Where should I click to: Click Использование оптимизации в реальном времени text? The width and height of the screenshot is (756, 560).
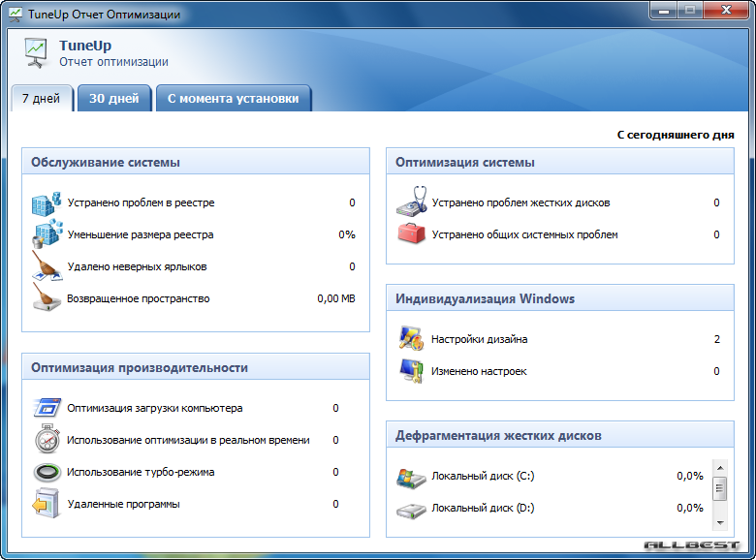tap(188, 440)
